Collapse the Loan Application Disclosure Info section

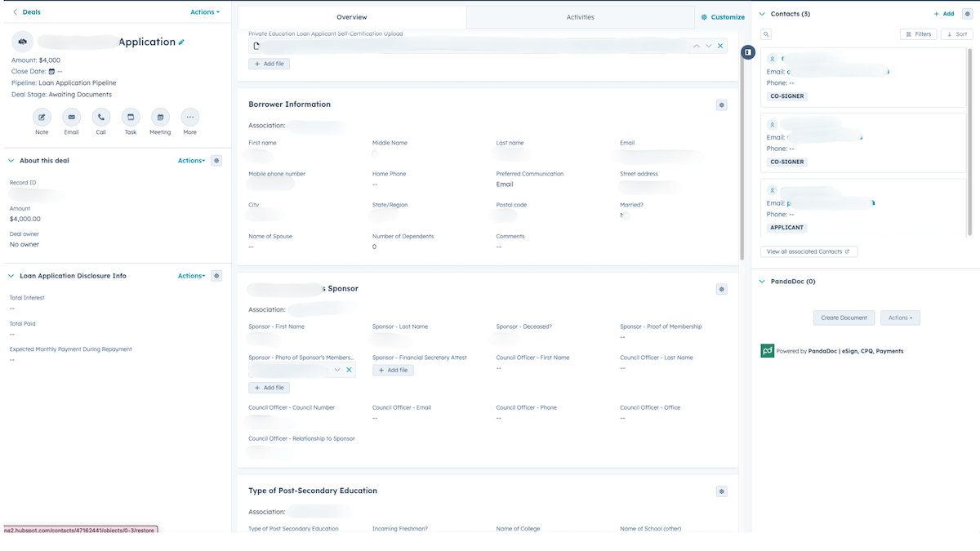11,276
